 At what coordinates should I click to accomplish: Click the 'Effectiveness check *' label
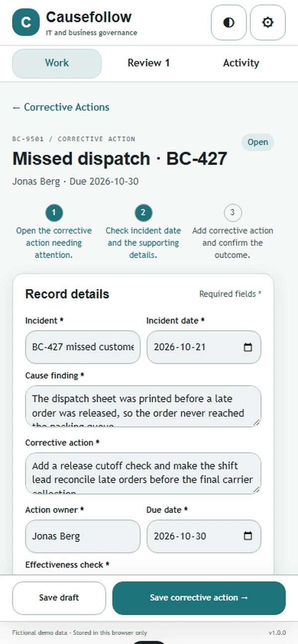pyautogui.click(x=67, y=565)
